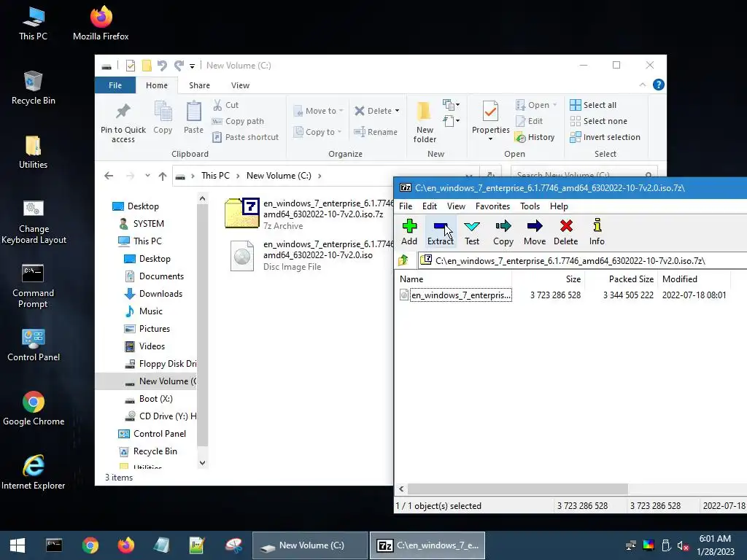Open the Properties dropdown arrow
The width and height of the screenshot is (747, 560).
[x=491, y=139]
